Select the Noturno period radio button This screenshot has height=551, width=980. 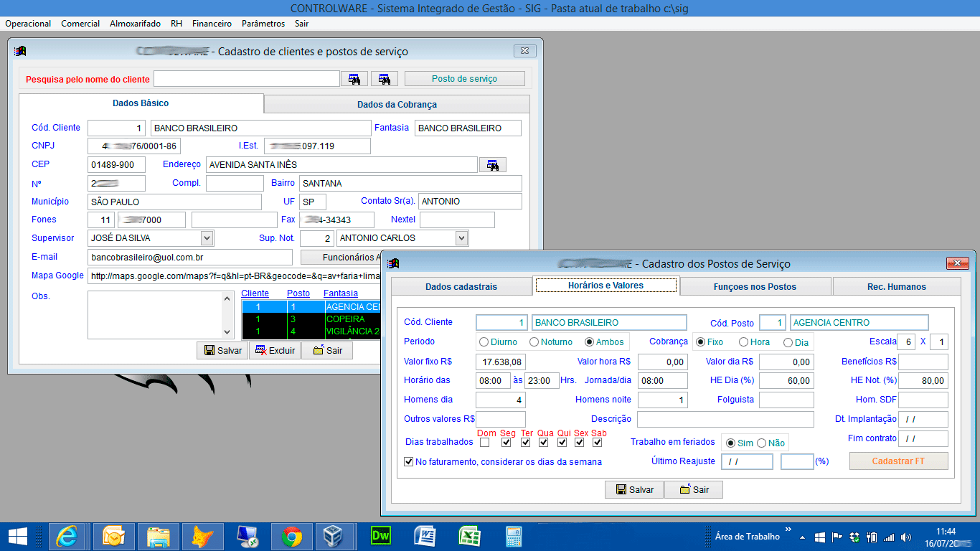tap(534, 342)
